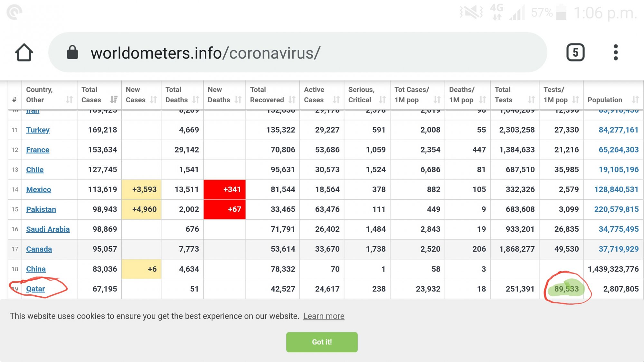Sort table by Population column

click(613, 95)
